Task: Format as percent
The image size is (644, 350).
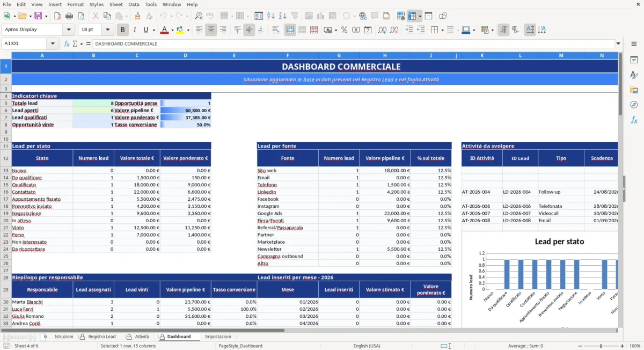Action: (x=344, y=30)
